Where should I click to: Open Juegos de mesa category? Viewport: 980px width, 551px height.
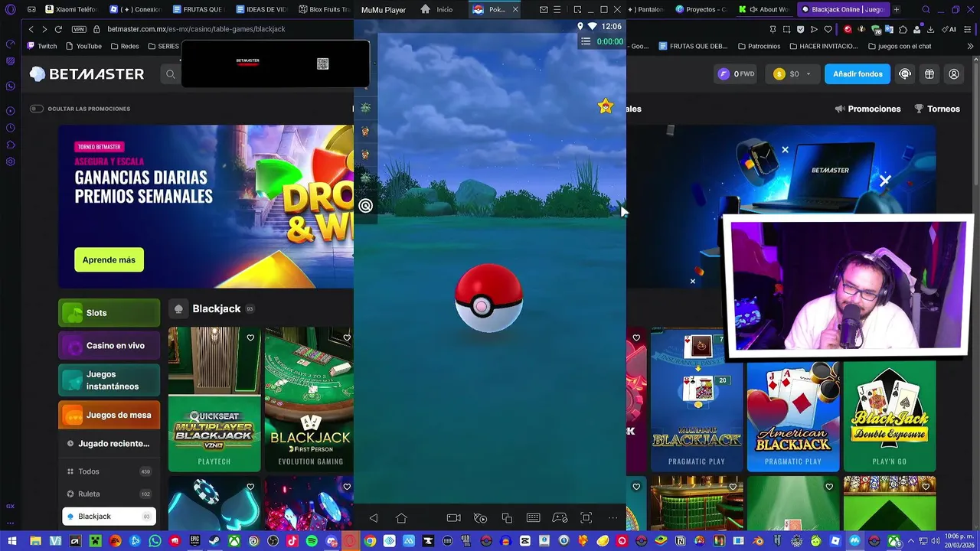109,416
